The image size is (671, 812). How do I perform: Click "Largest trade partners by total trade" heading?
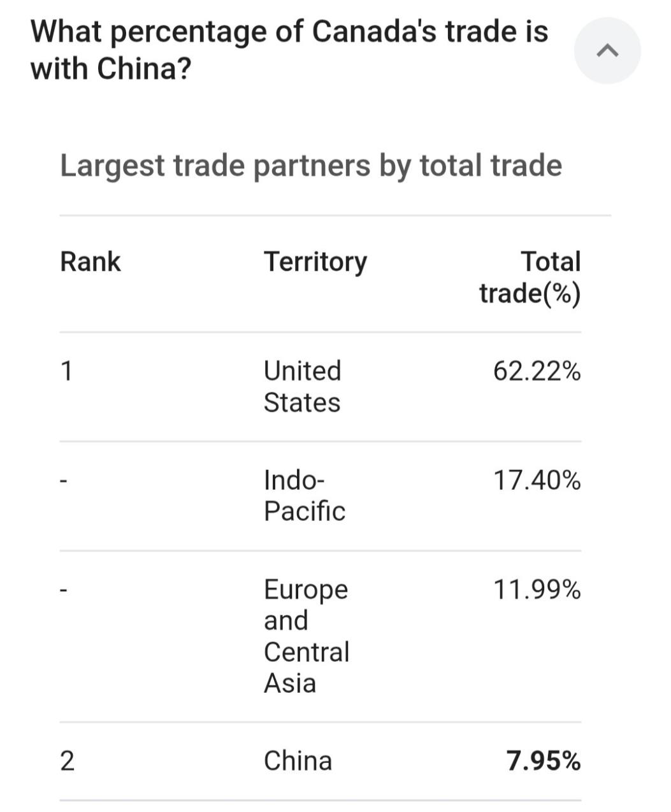pyautogui.click(x=311, y=166)
